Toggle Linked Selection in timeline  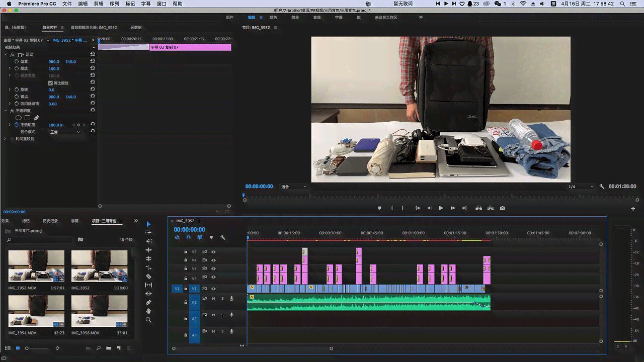200,237
